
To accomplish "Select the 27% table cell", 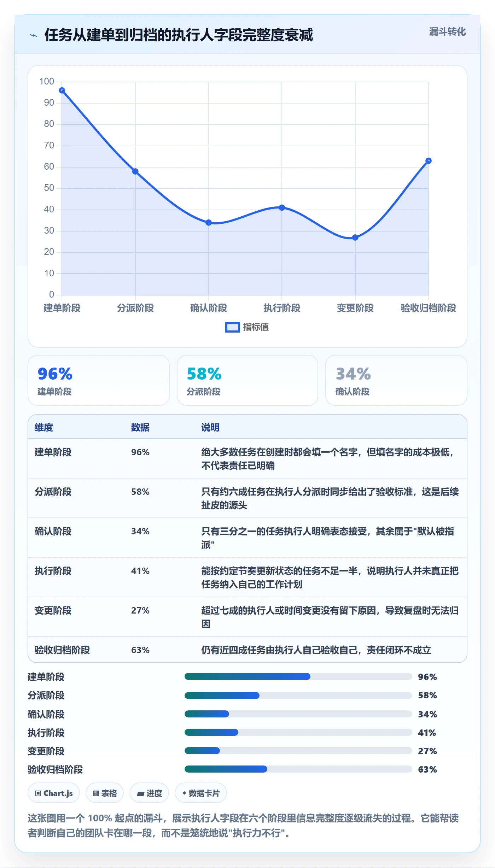I will click(x=140, y=610).
